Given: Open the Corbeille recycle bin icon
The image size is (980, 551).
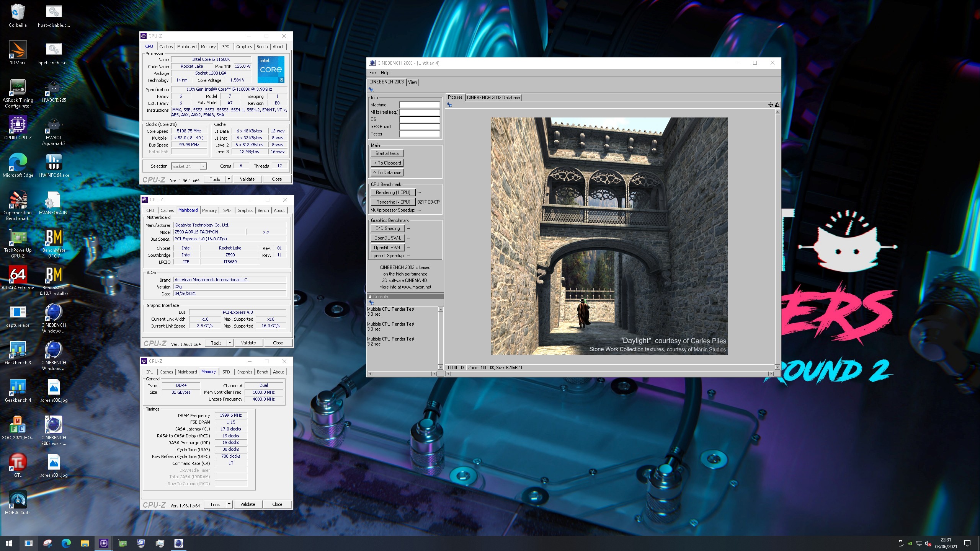Looking at the screenshot, I should click(x=18, y=15).
